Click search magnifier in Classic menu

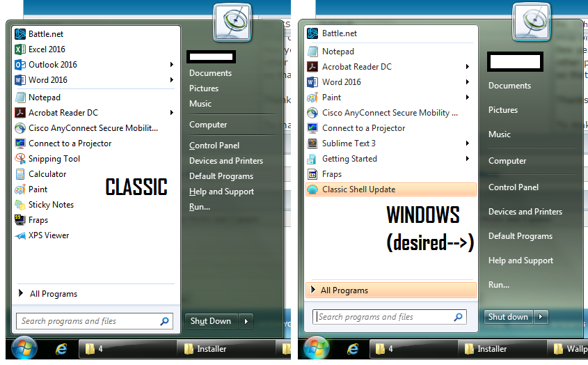tap(164, 321)
